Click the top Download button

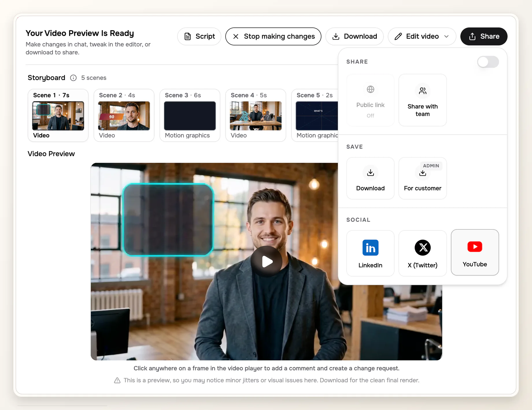(354, 36)
